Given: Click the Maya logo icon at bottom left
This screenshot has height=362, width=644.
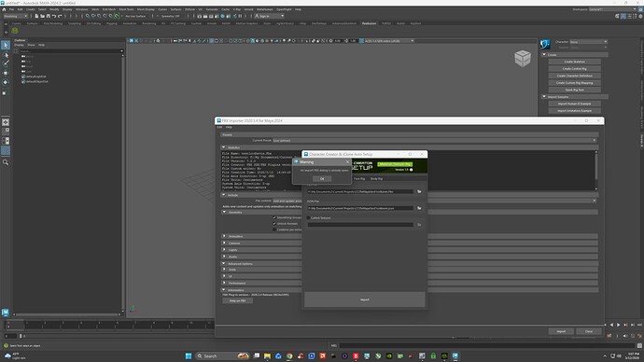Looking at the screenshot, I should 6,313.
